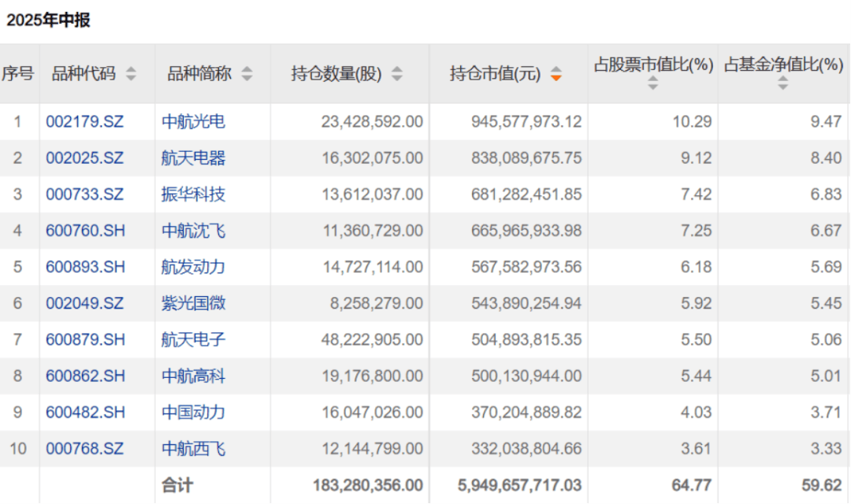Open 航发动力 stock link
The width and height of the screenshot is (851, 504).
pyautogui.click(x=193, y=267)
